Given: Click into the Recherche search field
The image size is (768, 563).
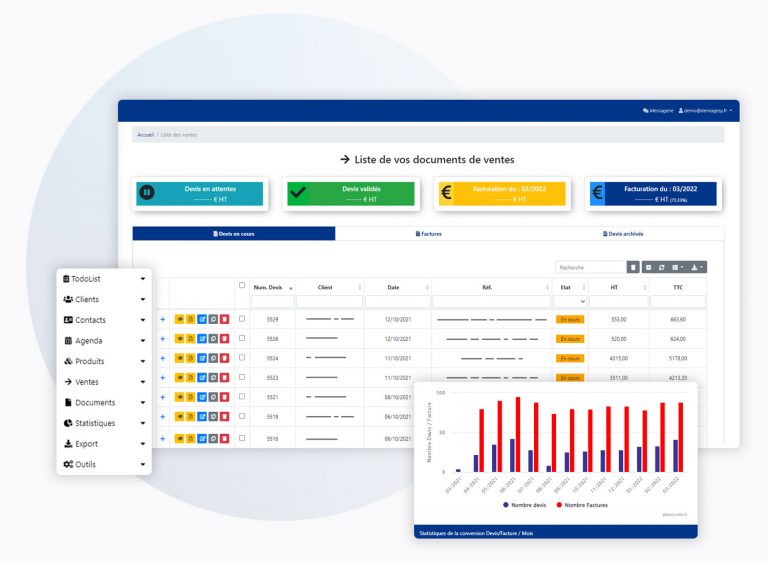Looking at the screenshot, I should (590, 267).
